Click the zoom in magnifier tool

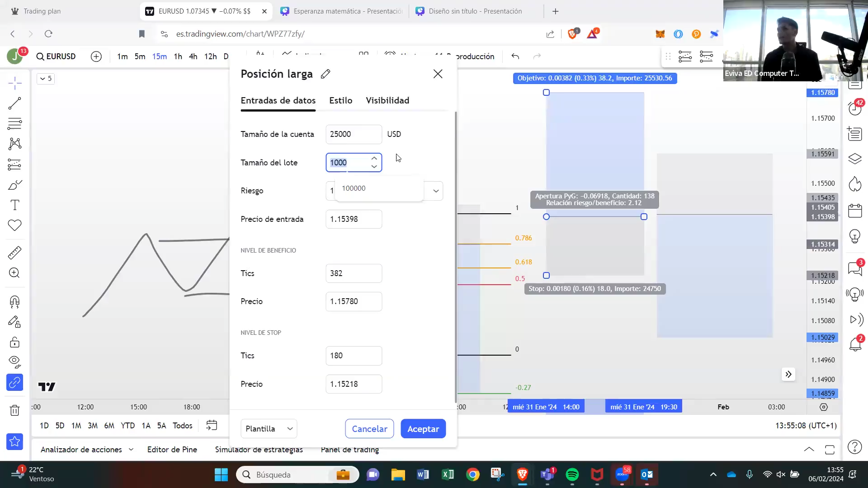point(14,273)
